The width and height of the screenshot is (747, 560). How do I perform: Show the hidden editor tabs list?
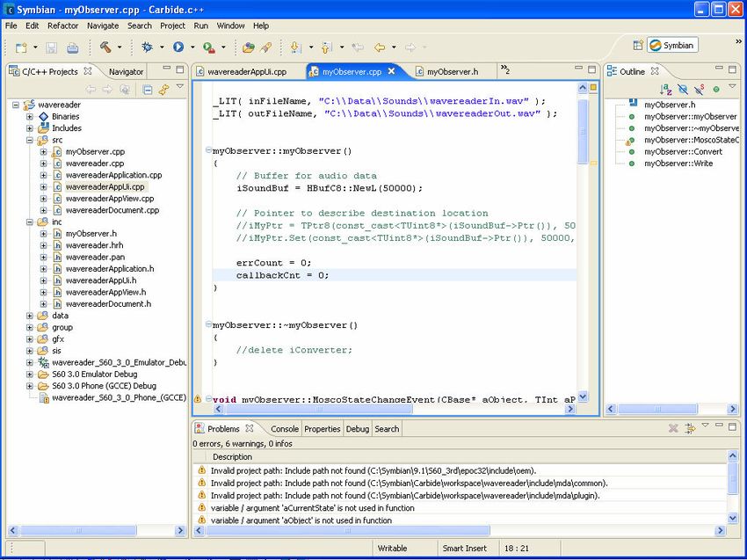pyautogui.click(x=505, y=70)
